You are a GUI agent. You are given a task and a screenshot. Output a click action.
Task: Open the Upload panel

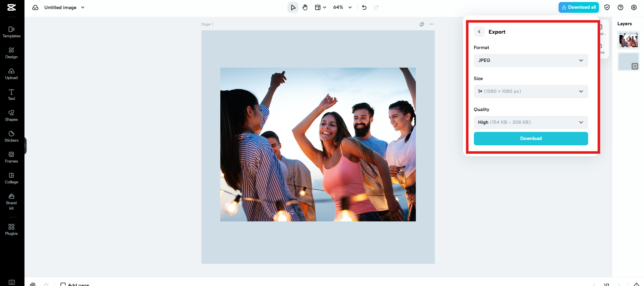coord(11,74)
